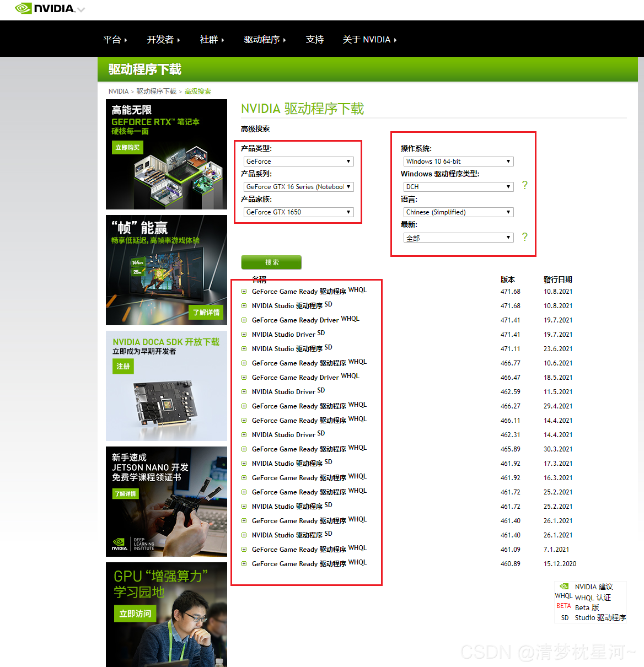The image size is (644, 667).
Task: Expand plus icon for Studio driver 461.40
Action: click(x=244, y=535)
